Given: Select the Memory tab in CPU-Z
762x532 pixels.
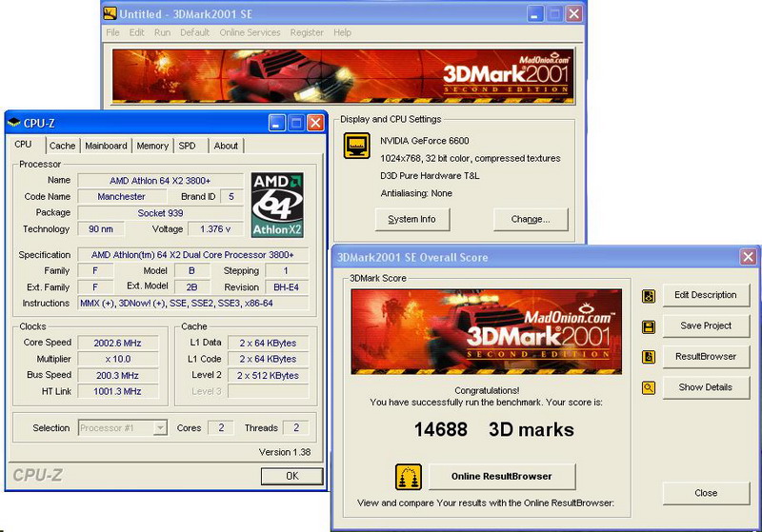Looking at the screenshot, I should click(x=152, y=146).
